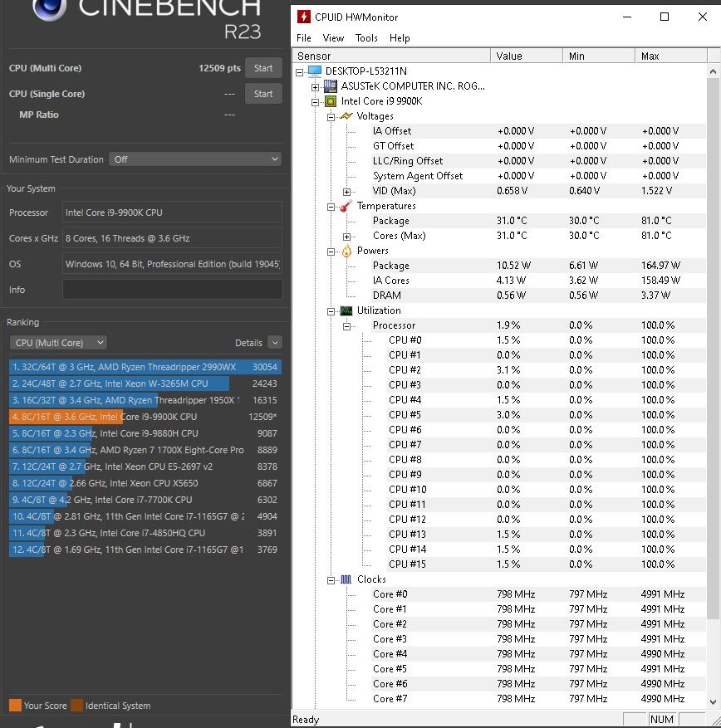Screen dimensions: 721x728
Task: Expand the VID (Max) node
Action: [347, 192]
